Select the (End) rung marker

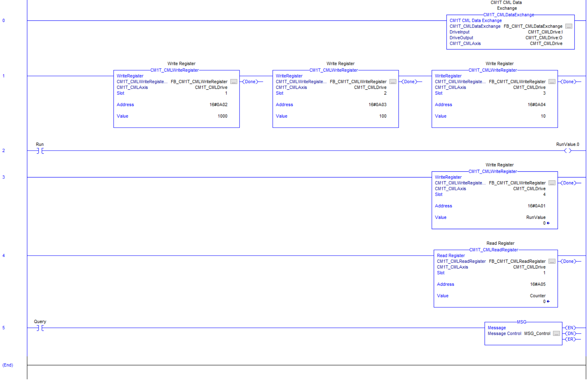[8, 365]
